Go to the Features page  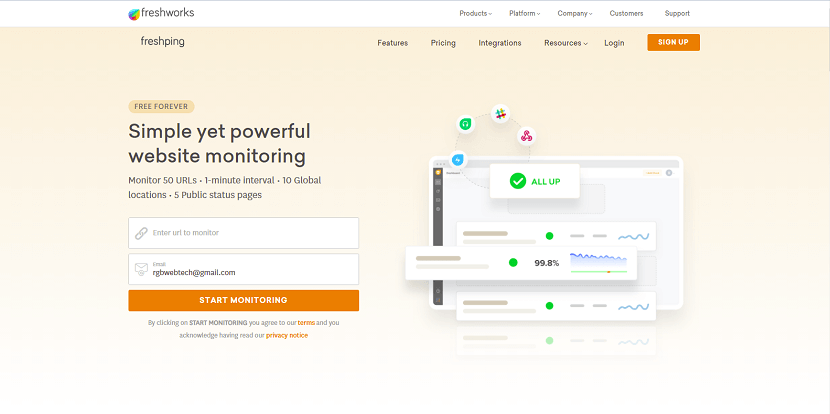[x=392, y=43]
